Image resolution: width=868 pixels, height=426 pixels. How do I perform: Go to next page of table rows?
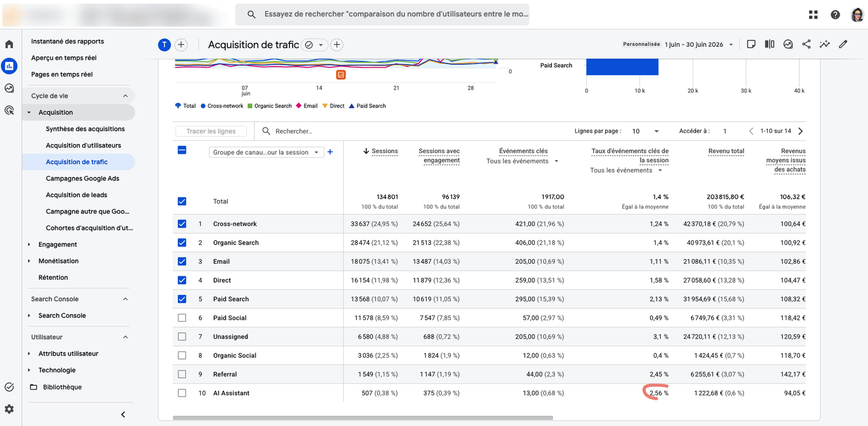tap(800, 131)
